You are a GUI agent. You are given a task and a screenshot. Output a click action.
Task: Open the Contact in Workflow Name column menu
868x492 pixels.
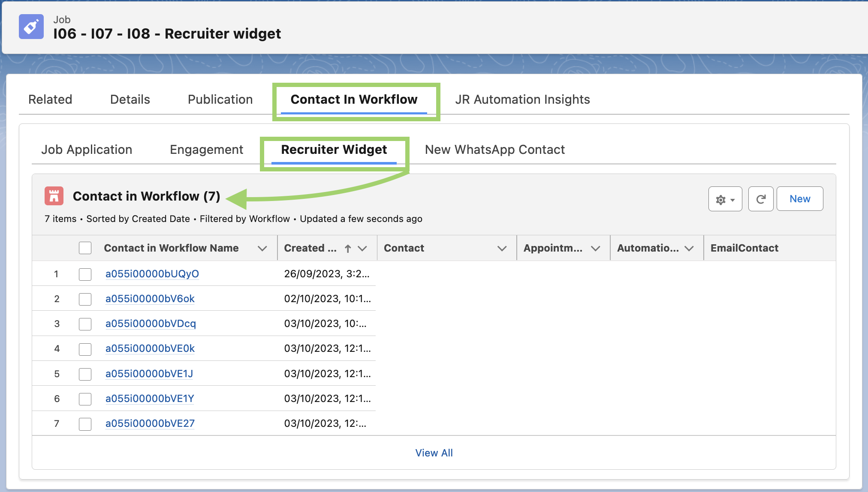click(x=262, y=249)
